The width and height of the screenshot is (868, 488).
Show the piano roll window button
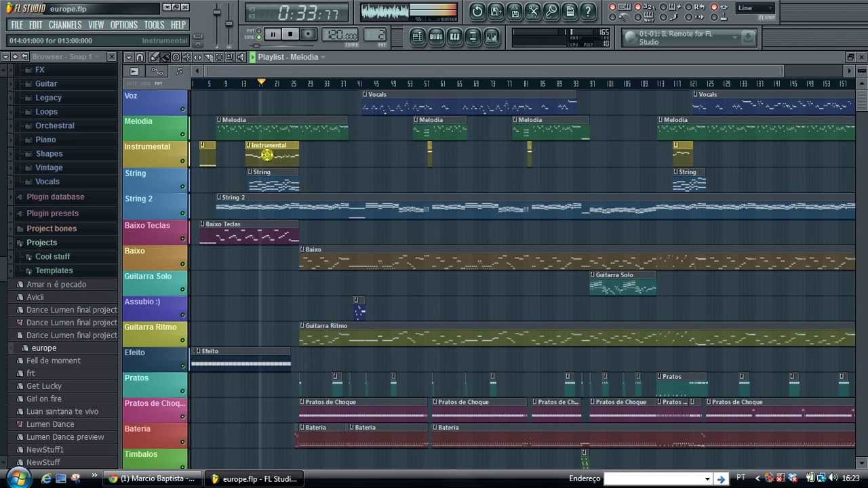click(454, 37)
